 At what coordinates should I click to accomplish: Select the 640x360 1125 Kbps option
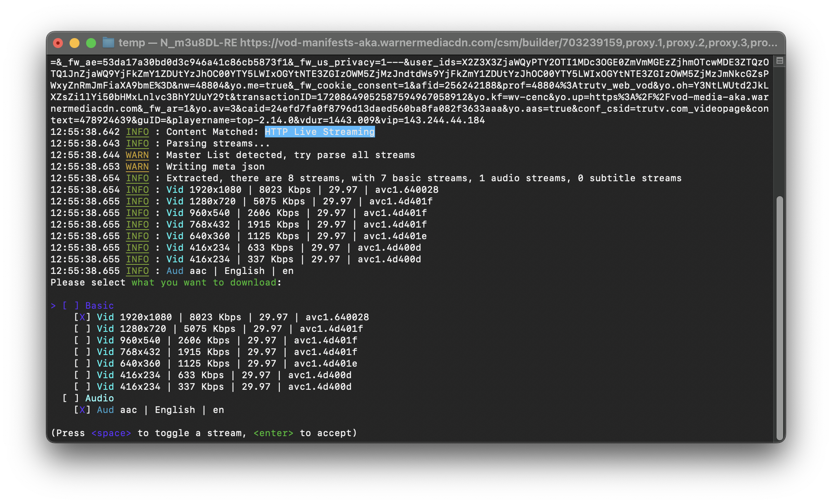pyautogui.click(x=82, y=364)
